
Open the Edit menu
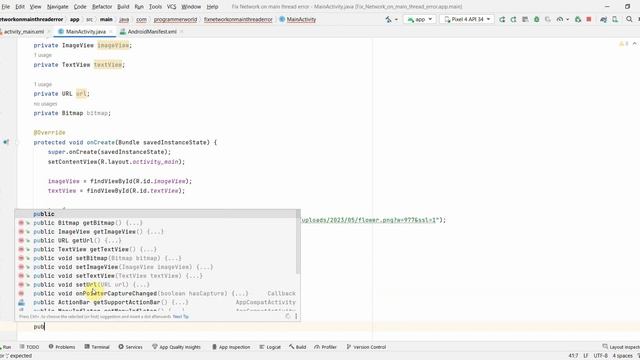tap(20, 7)
